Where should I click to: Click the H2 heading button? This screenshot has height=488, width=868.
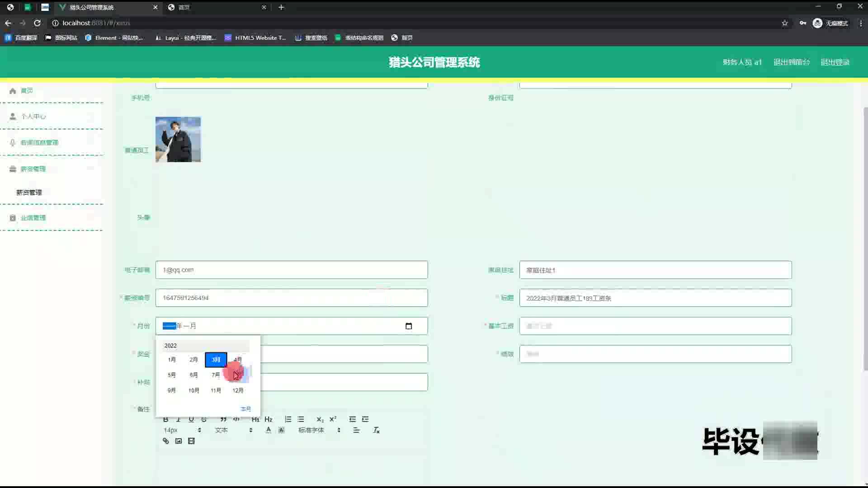point(269,419)
